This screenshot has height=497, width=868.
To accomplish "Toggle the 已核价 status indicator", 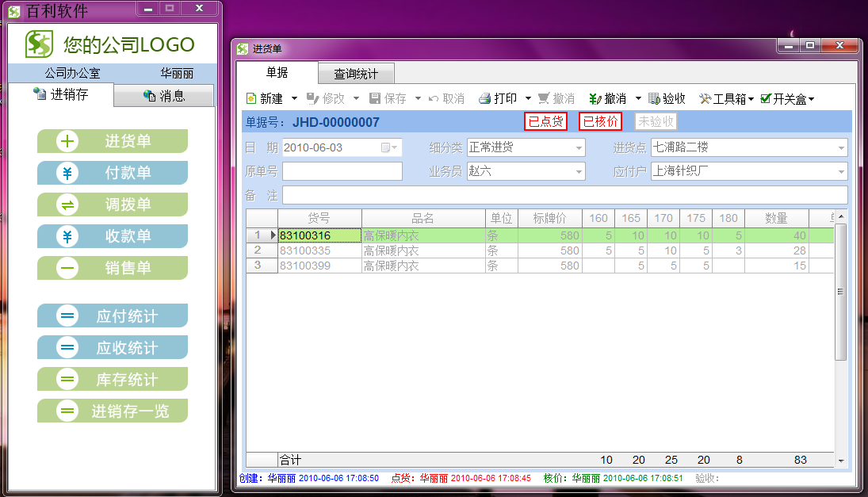I will coord(600,121).
